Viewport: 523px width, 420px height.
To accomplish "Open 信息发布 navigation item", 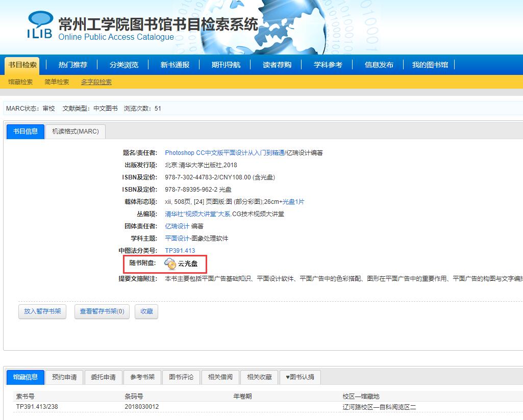I will pos(379,65).
